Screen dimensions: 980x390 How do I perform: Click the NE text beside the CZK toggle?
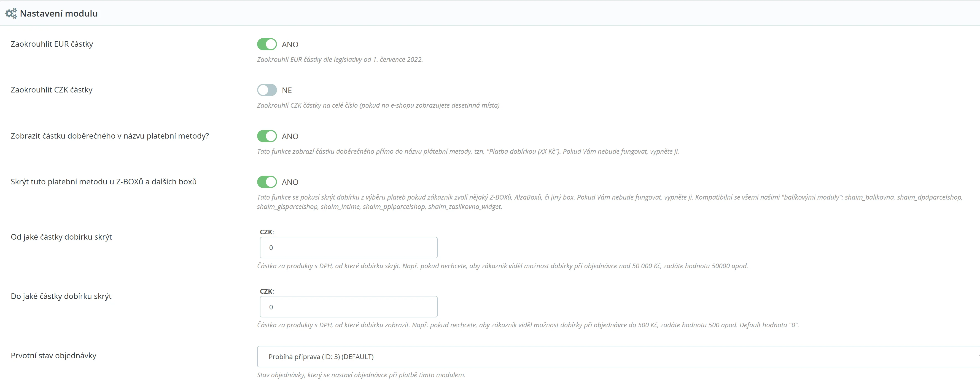(287, 91)
